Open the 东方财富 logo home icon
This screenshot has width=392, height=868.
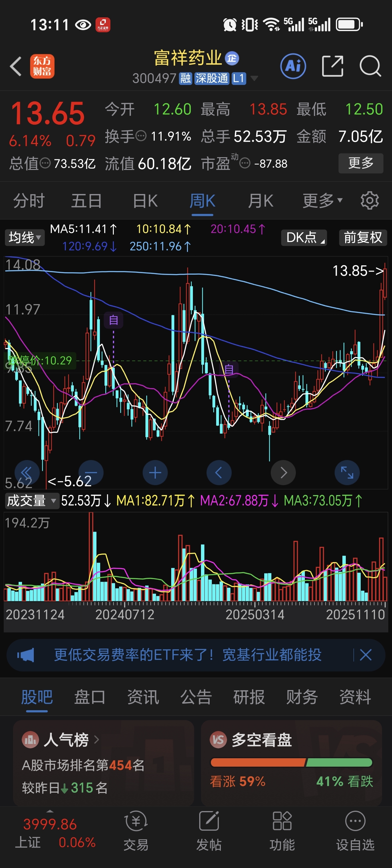(x=42, y=66)
